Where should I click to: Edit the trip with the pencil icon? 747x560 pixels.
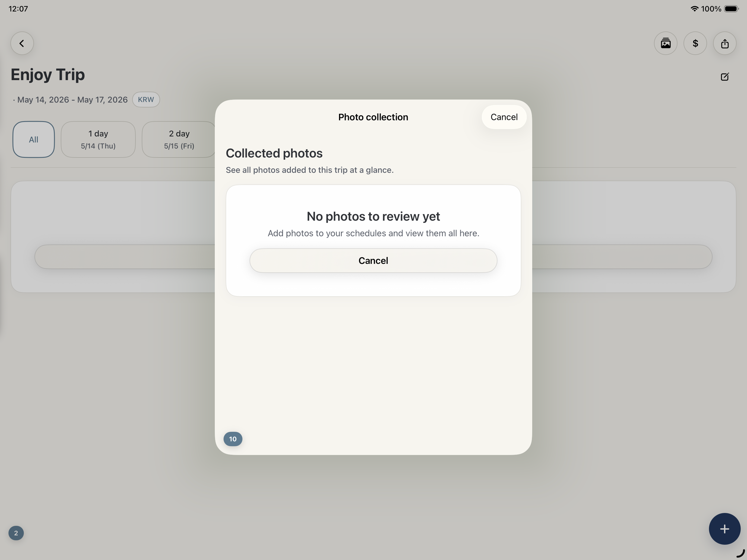724,77
